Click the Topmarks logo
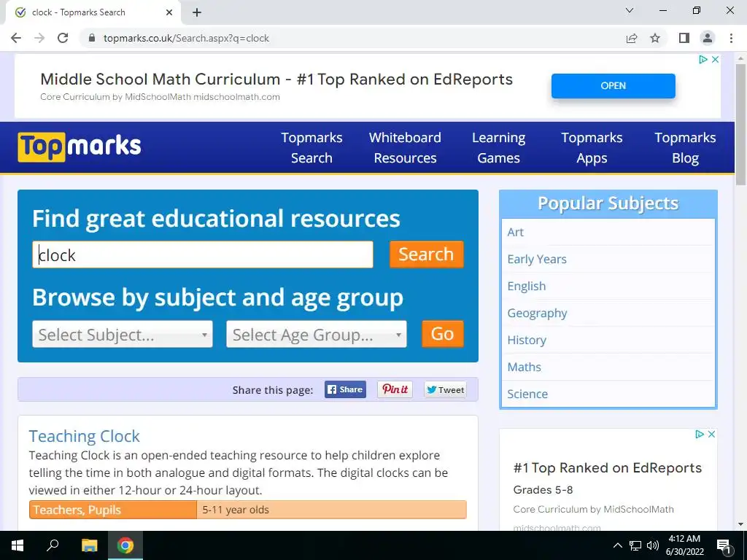The image size is (747, 560). tap(80, 147)
